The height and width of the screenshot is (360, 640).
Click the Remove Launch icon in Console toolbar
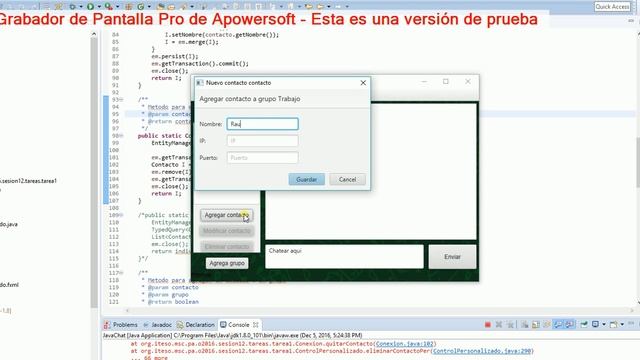(x=499, y=324)
